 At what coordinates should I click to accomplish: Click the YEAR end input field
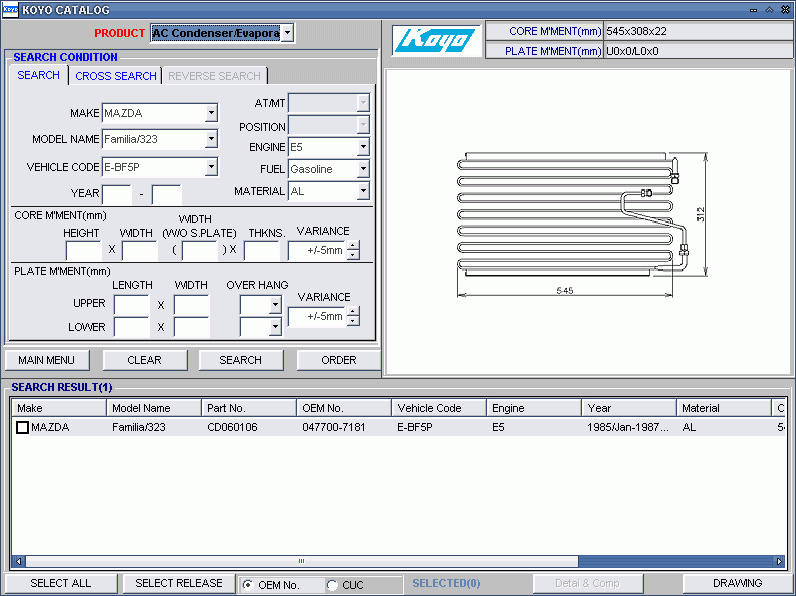coord(167,194)
